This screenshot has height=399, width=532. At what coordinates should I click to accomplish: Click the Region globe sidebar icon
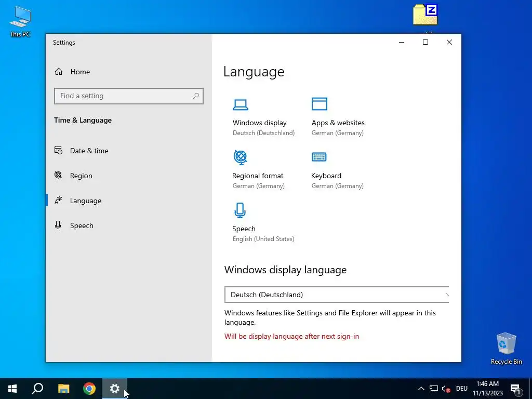point(58,175)
